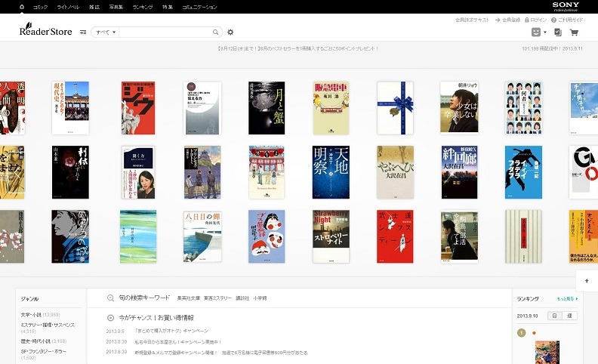The image size is (598, 364).
Task: Select the SF・ファンタジー・ホラー genre
Action: [x=44, y=354]
